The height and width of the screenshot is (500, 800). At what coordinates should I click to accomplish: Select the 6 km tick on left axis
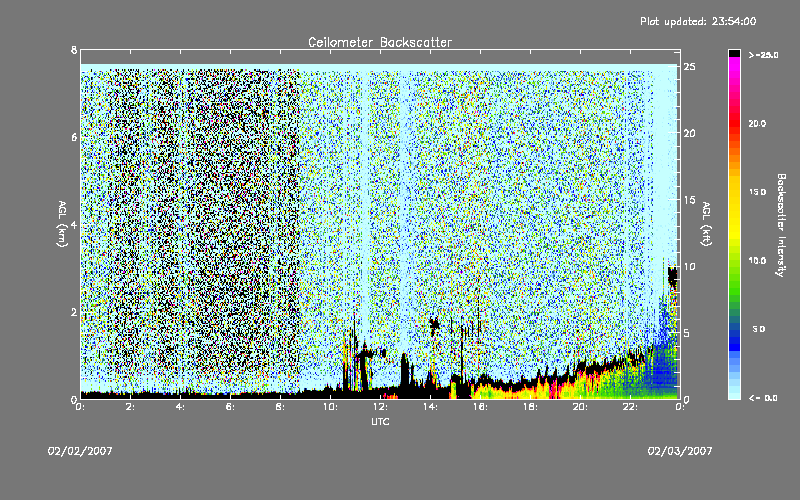pos(74,138)
